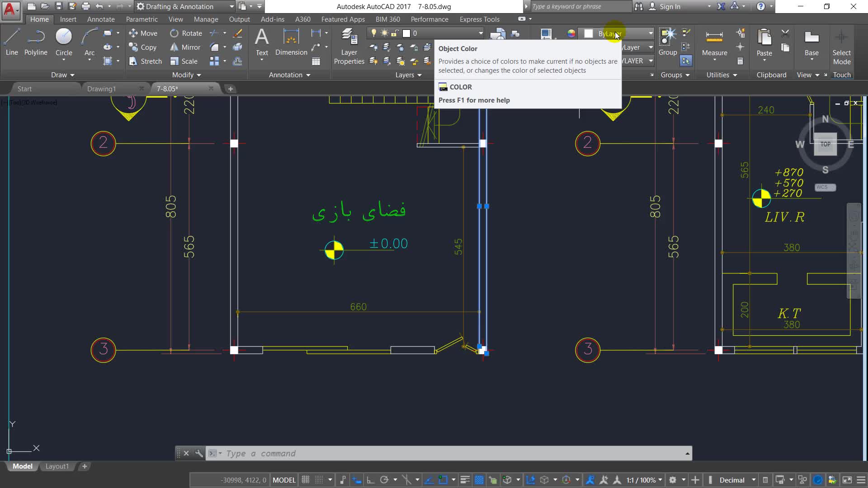Click the Stretch tool
Screen dimensions: 868x488
click(145, 61)
